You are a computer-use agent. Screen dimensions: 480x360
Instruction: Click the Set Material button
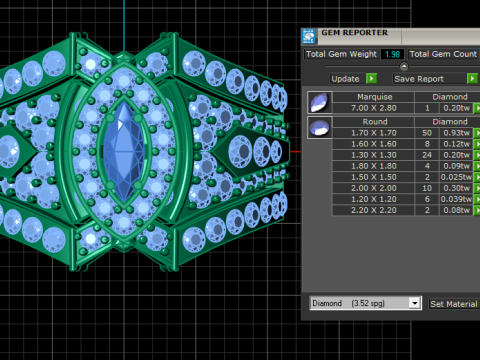454,304
